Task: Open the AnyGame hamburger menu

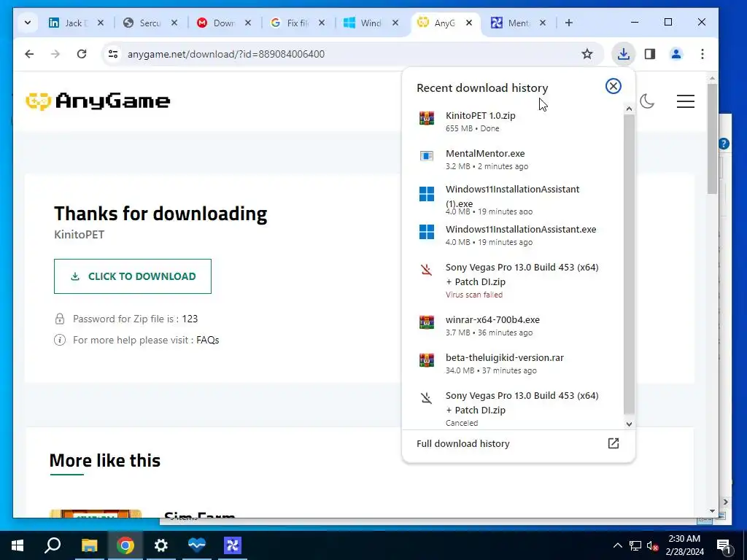Action: point(685,101)
